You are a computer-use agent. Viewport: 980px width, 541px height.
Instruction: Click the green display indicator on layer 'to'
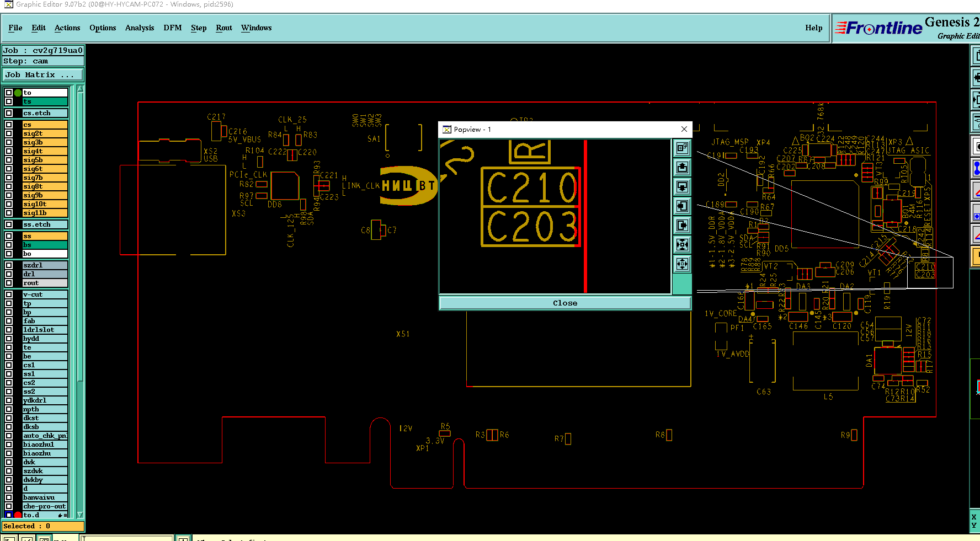coord(18,93)
